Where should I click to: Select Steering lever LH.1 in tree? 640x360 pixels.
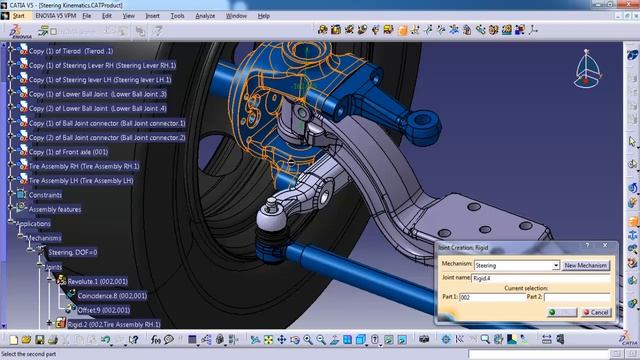pyautogui.click(x=100, y=80)
